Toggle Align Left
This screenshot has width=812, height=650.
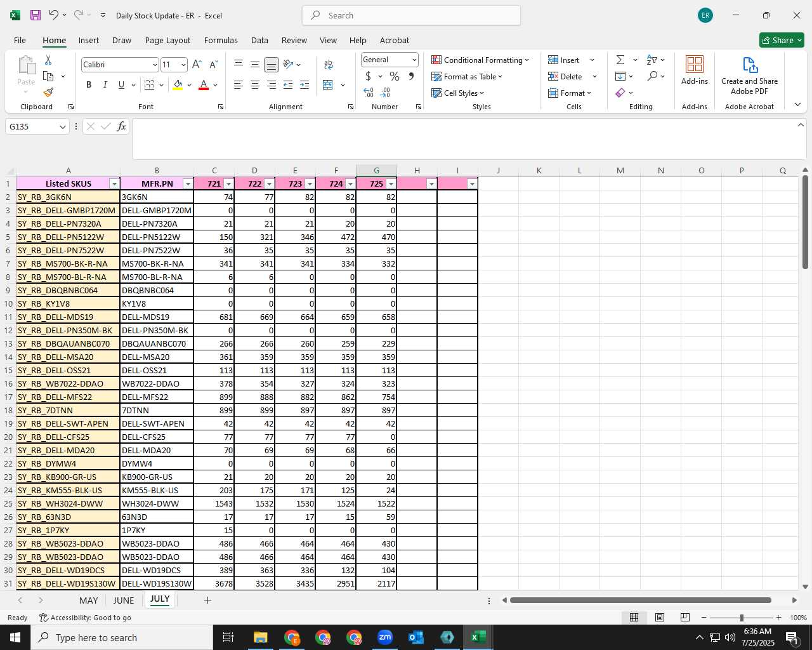tap(239, 84)
